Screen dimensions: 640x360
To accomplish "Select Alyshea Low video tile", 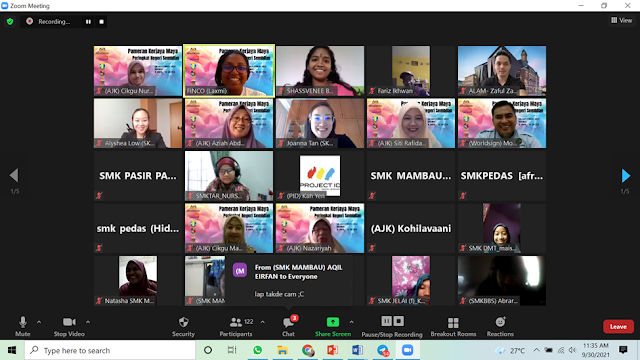I will tap(138, 123).
